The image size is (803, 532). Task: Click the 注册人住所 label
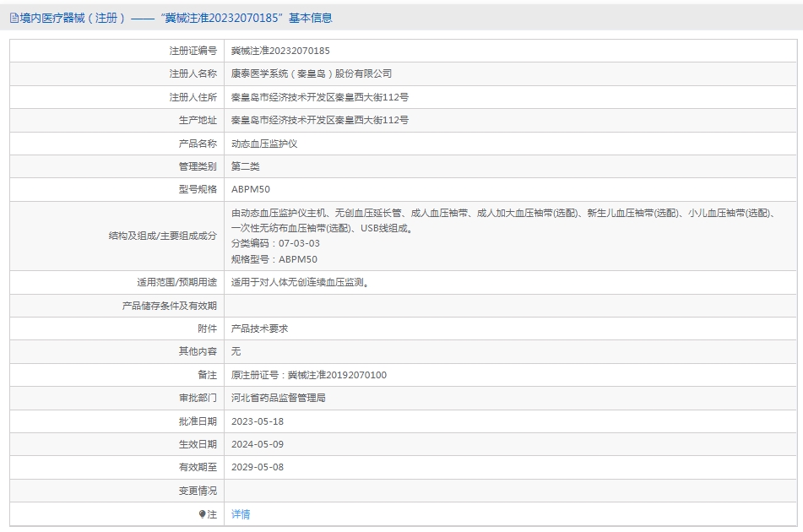(x=193, y=97)
